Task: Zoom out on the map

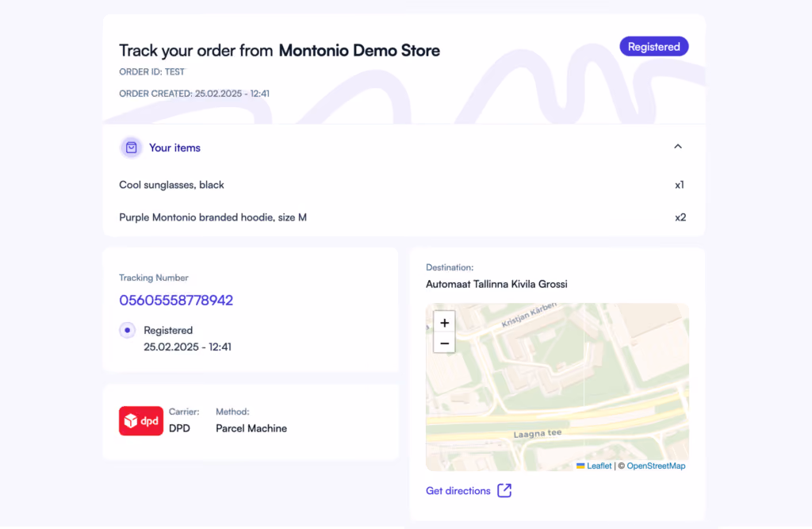Action: [x=444, y=343]
